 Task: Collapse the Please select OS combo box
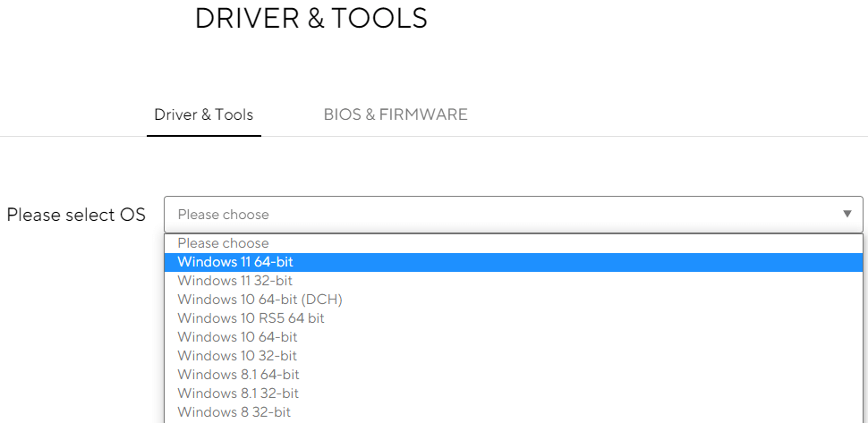click(x=512, y=215)
